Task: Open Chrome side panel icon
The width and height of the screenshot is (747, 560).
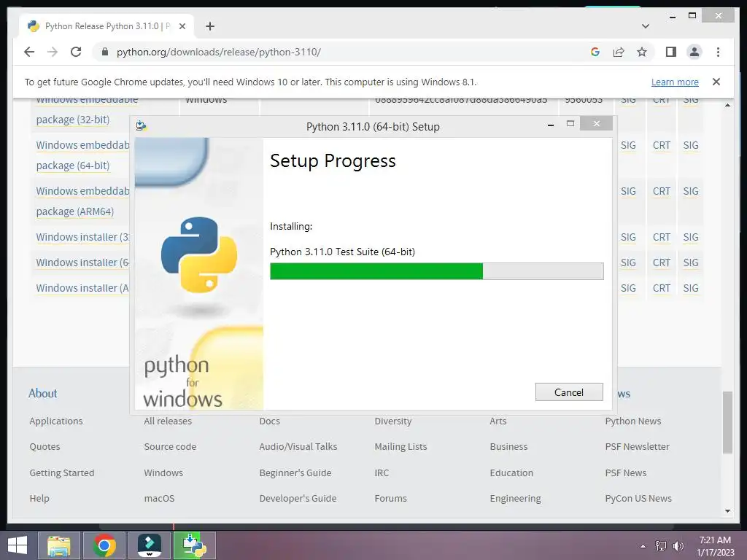Action: click(x=671, y=52)
